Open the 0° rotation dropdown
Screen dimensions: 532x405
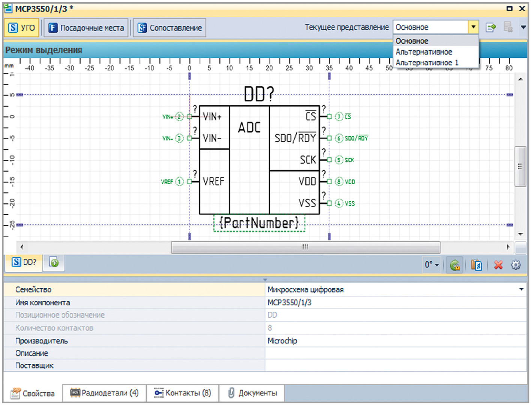(x=431, y=265)
